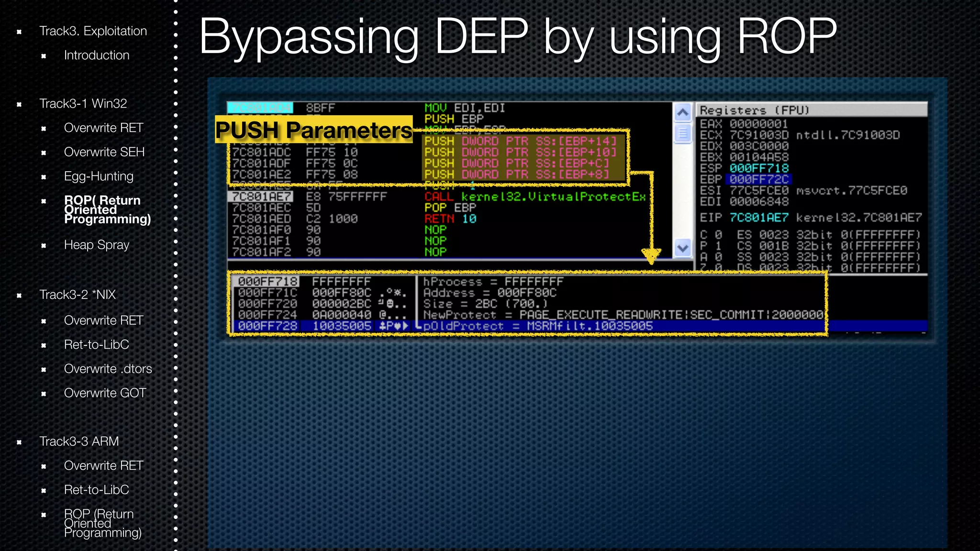Click address 7C801AED in disassembly
980x551 pixels.
click(x=261, y=219)
